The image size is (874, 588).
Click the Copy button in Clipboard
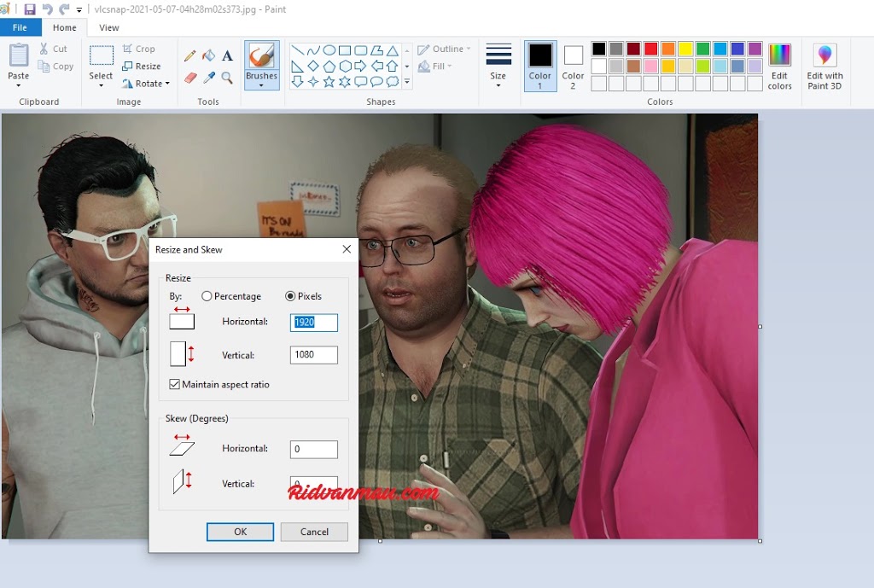click(55, 67)
